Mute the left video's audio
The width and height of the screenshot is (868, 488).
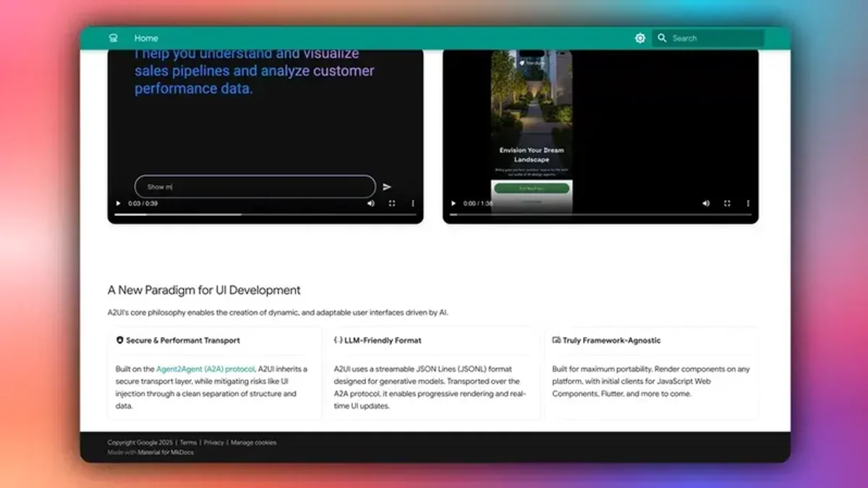pyautogui.click(x=371, y=203)
